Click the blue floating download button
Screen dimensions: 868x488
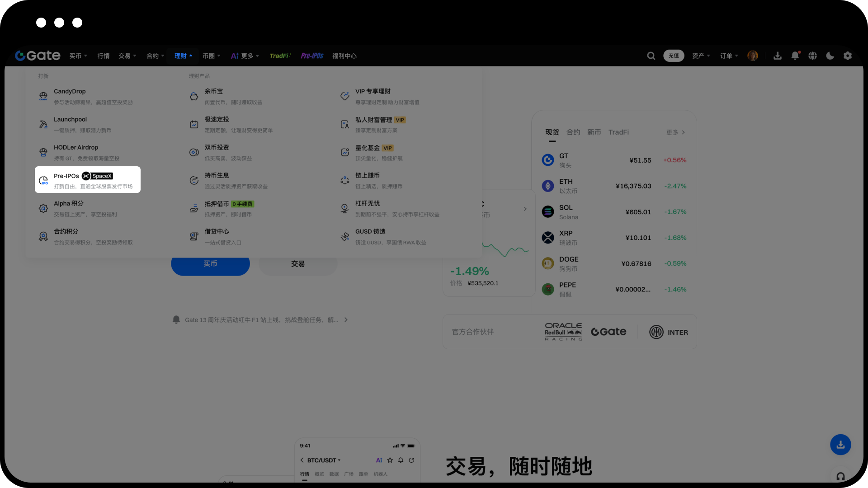click(x=840, y=445)
